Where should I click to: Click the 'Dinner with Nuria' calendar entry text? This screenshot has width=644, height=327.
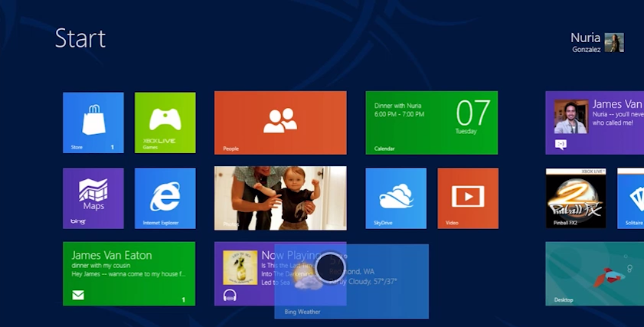coord(397,106)
